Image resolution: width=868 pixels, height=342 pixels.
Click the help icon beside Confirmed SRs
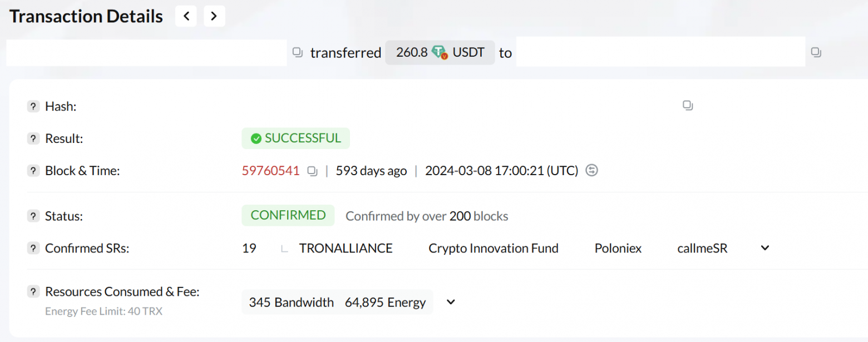pyautogui.click(x=33, y=248)
